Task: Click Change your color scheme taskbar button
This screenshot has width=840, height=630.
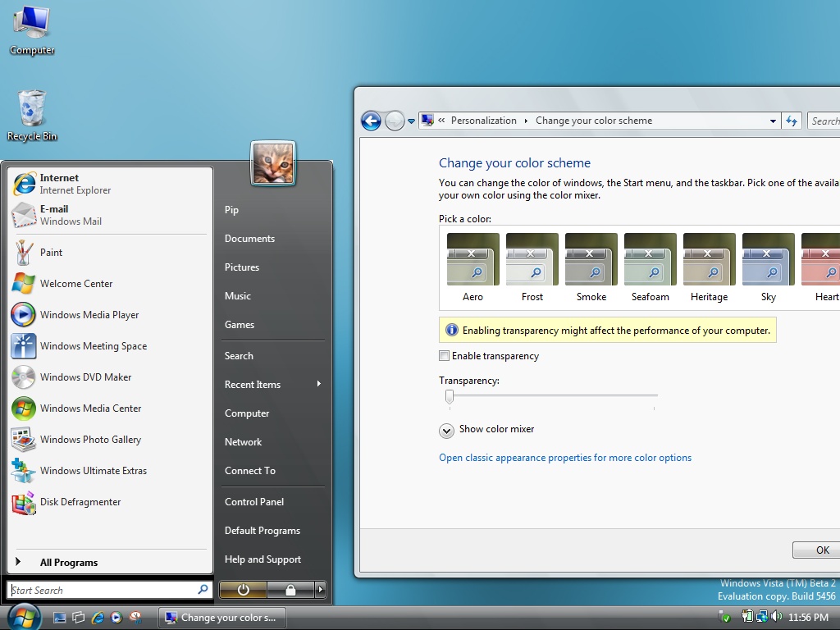Action: (221, 617)
